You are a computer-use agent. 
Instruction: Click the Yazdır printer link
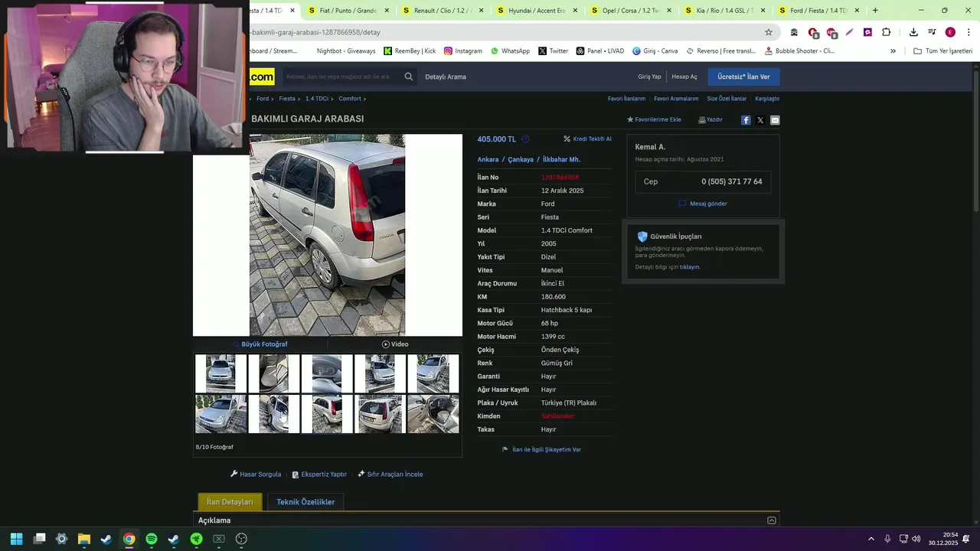tap(710, 119)
